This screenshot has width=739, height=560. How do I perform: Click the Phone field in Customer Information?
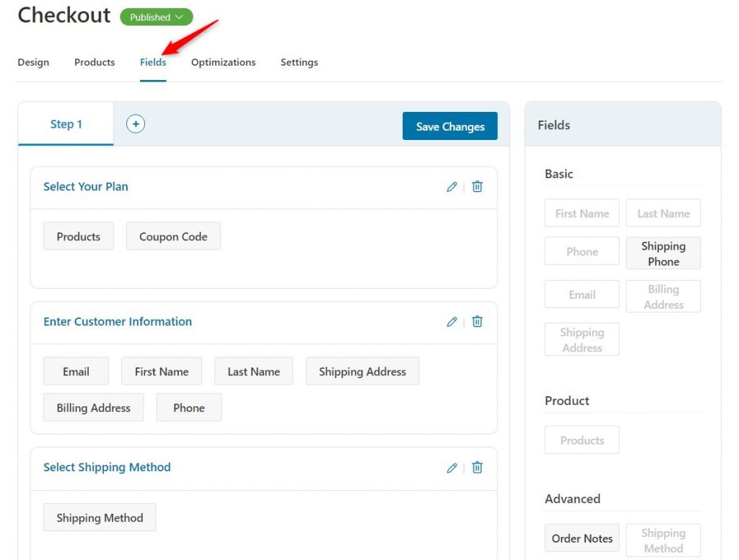click(189, 407)
